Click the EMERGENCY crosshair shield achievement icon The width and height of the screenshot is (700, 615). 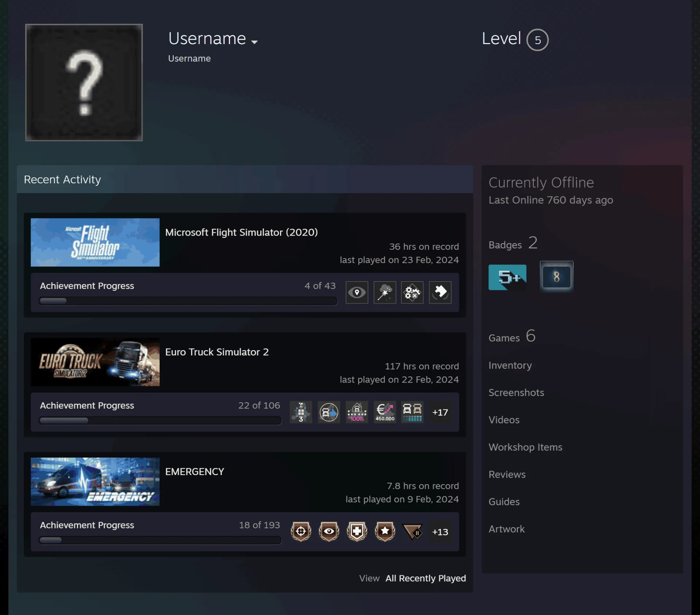[301, 532]
